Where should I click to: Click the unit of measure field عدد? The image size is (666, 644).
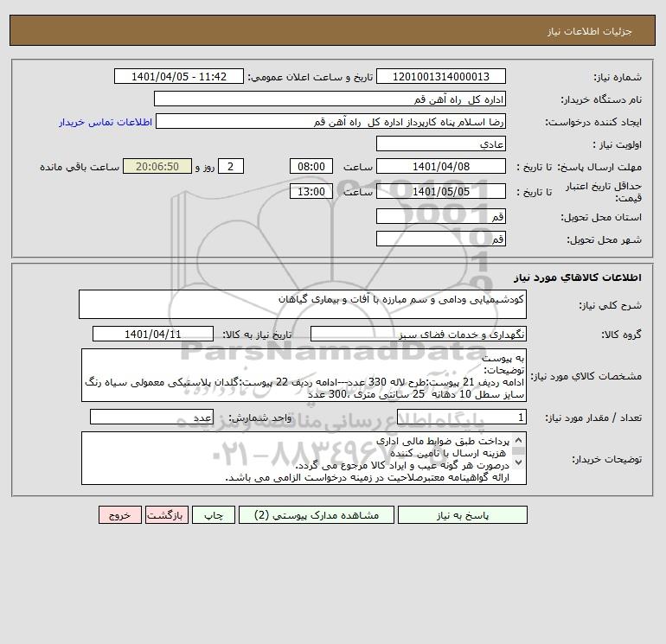pos(151,417)
